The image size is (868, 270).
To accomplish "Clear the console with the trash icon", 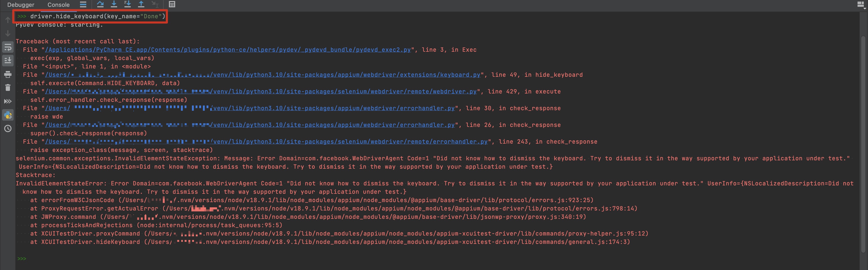I will pos(8,87).
